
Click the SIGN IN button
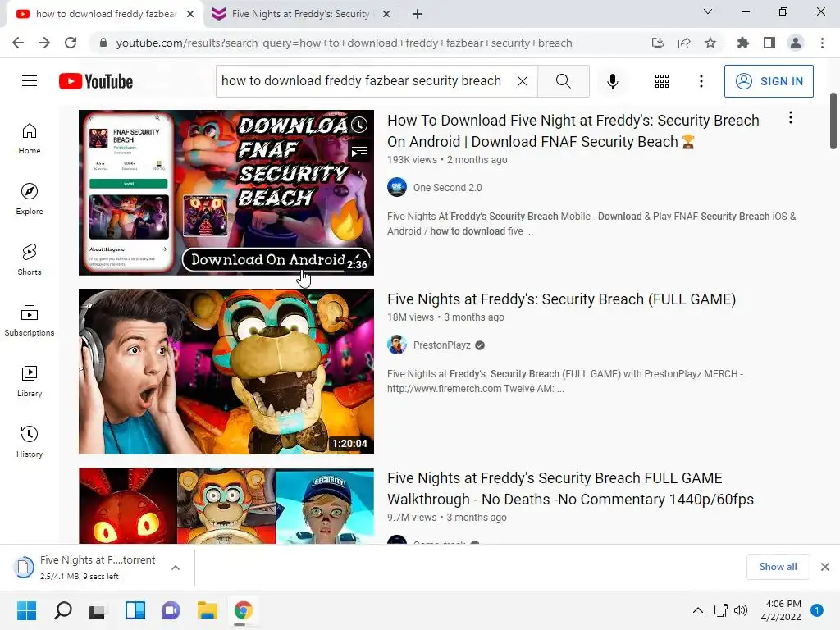[769, 81]
